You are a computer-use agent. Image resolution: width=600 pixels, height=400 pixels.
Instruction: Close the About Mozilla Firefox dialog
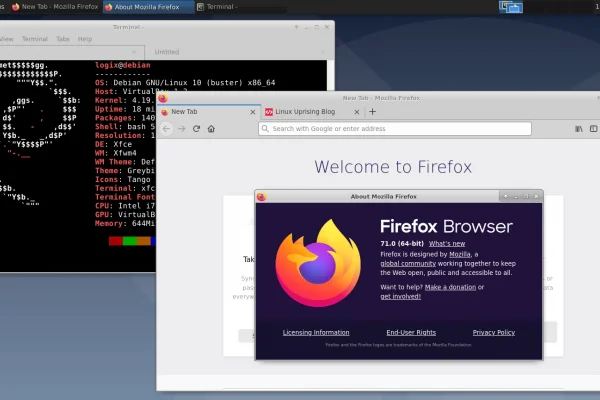(x=536, y=196)
